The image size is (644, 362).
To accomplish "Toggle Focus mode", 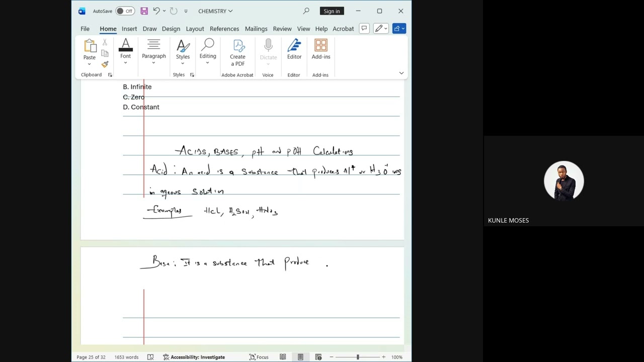I will pyautogui.click(x=259, y=357).
